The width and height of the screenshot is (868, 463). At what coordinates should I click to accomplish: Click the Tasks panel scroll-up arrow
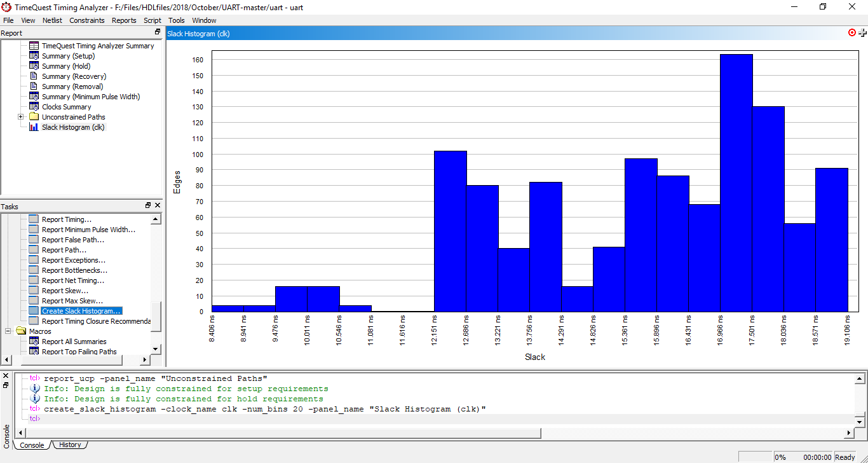[x=156, y=219]
